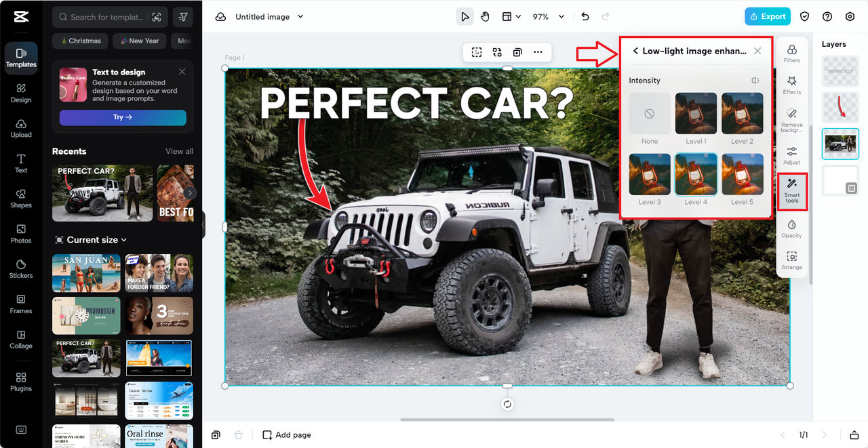The height and width of the screenshot is (448, 868).
Task: Undo the last action
Action: [585, 17]
